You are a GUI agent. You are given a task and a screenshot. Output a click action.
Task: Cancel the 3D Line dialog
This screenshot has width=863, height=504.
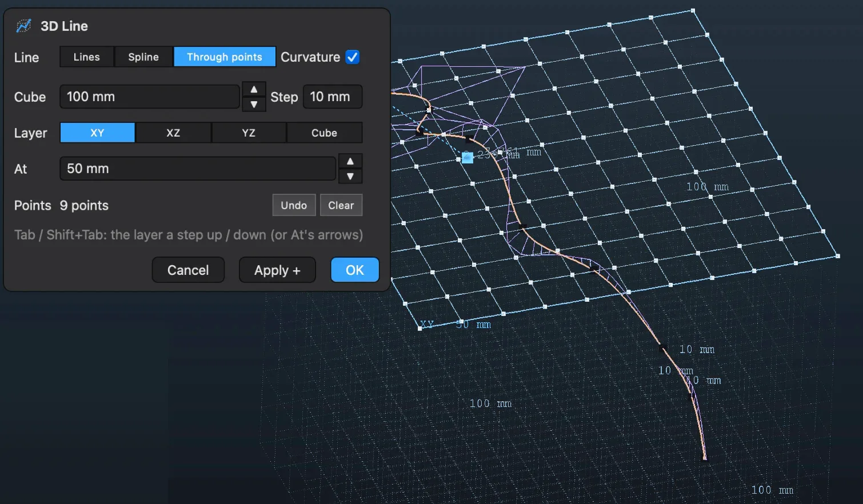point(188,270)
